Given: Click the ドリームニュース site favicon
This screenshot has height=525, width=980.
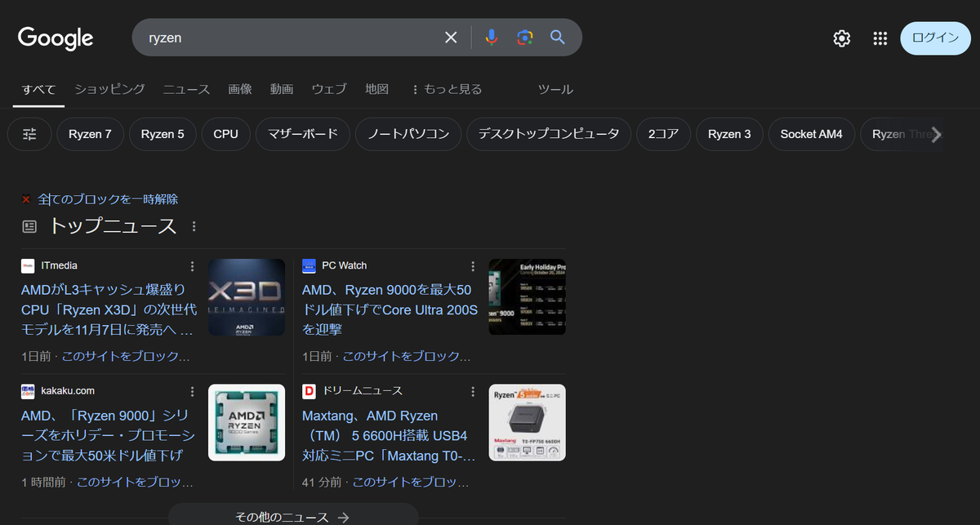Looking at the screenshot, I should tap(309, 391).
